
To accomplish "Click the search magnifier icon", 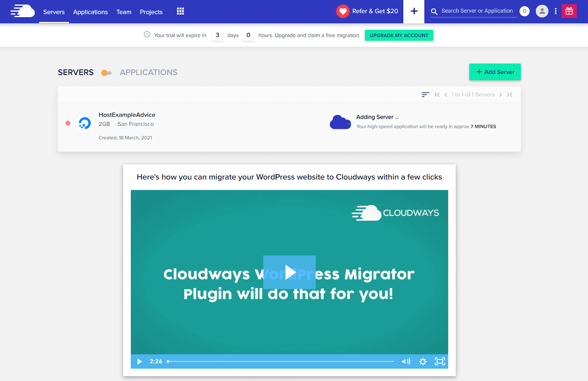I will point(434,11).
